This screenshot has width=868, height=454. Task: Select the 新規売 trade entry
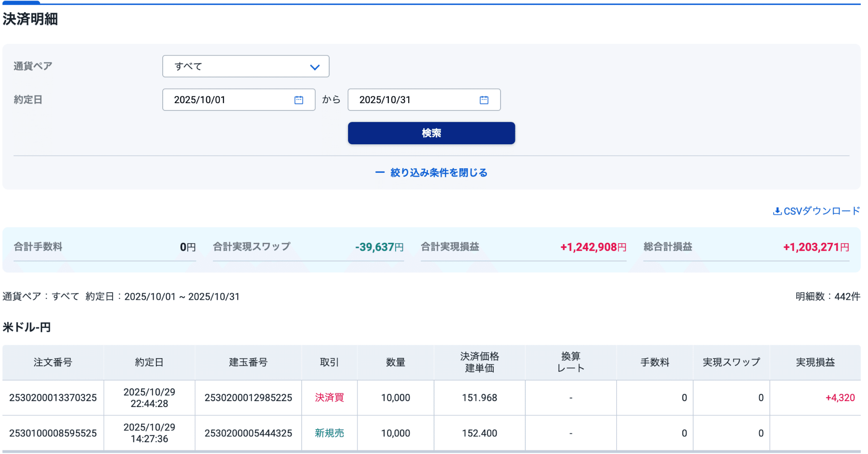329,433
